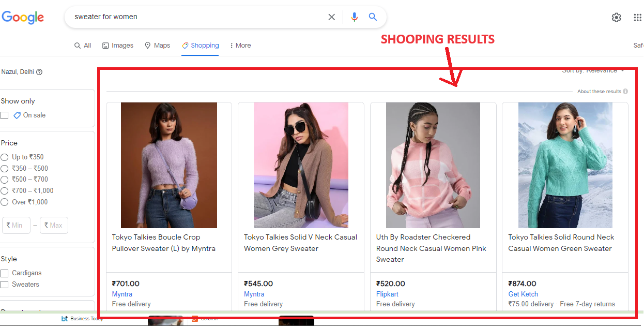Open the Get Ketch seller link
The width and height of the screenshot is (644, 327).
click(523, 294)
